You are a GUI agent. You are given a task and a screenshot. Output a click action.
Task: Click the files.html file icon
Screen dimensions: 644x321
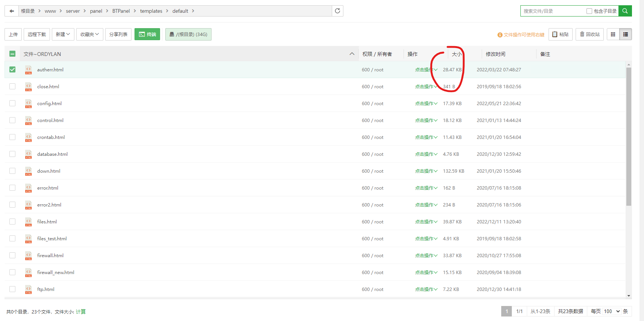[29, 222]
